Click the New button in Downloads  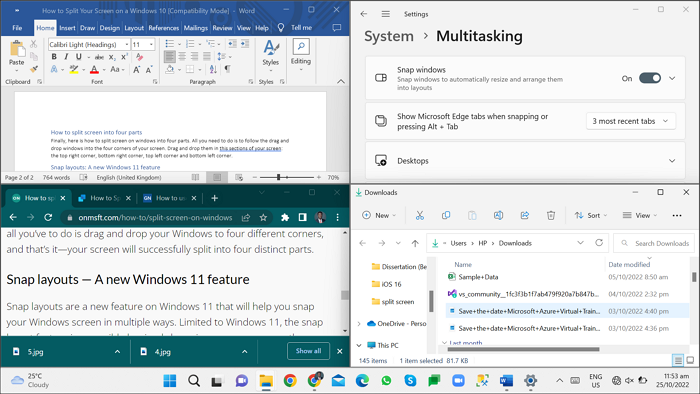pyautogui.click(x=379, y=216)
